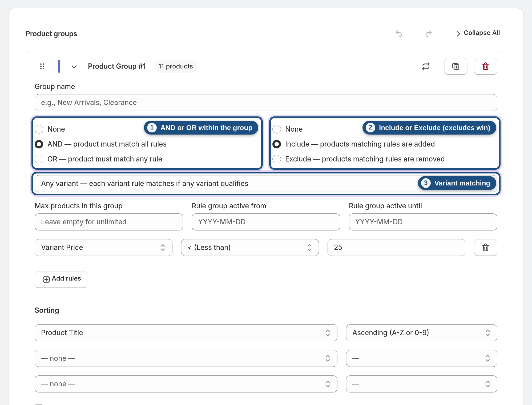Delete the Variant Price rule
Viewport: 532px width, 405px height.
[486, 248]
